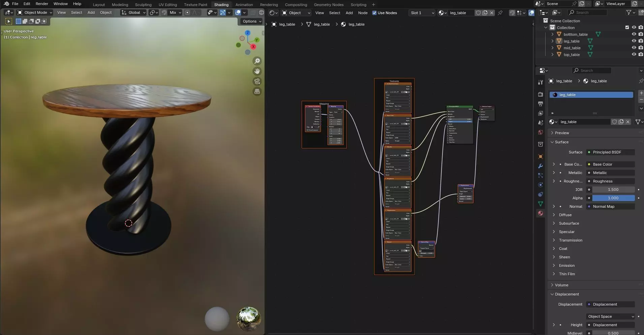Open the Render properties tab icon
This screenshot has height=335, width=644.
[541, 94]
